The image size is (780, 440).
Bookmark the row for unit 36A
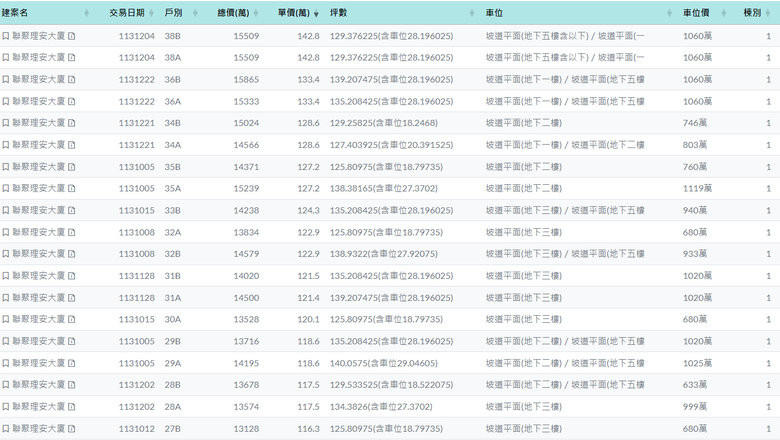pyautogui.click(x=5, y=101)
